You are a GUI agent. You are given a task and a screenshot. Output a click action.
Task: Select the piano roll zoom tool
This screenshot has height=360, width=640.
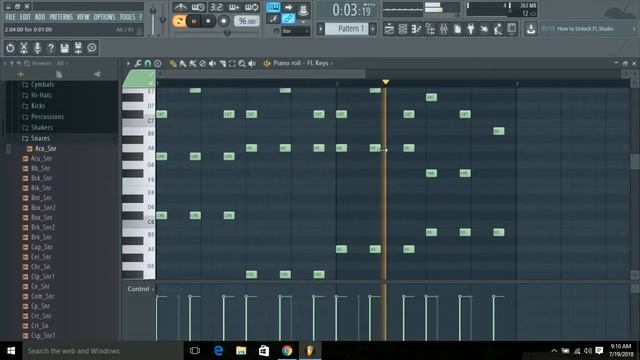(242, 63)
